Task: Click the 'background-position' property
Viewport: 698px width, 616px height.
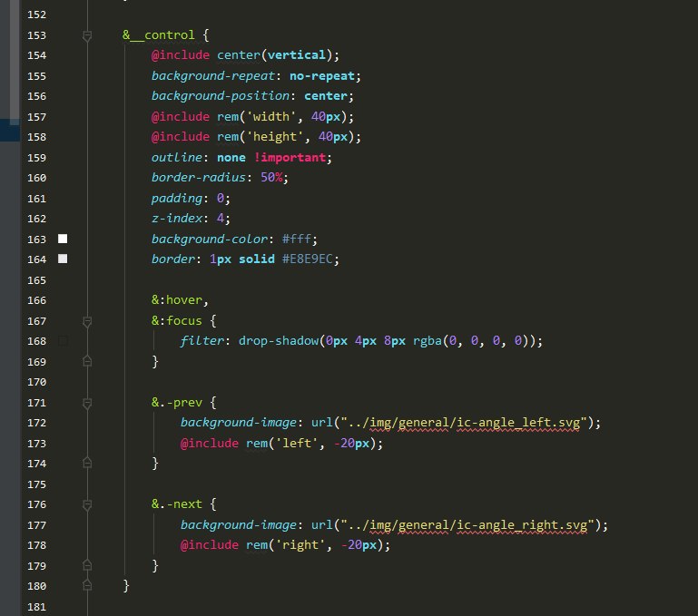Action: click(x=221, y=96)
